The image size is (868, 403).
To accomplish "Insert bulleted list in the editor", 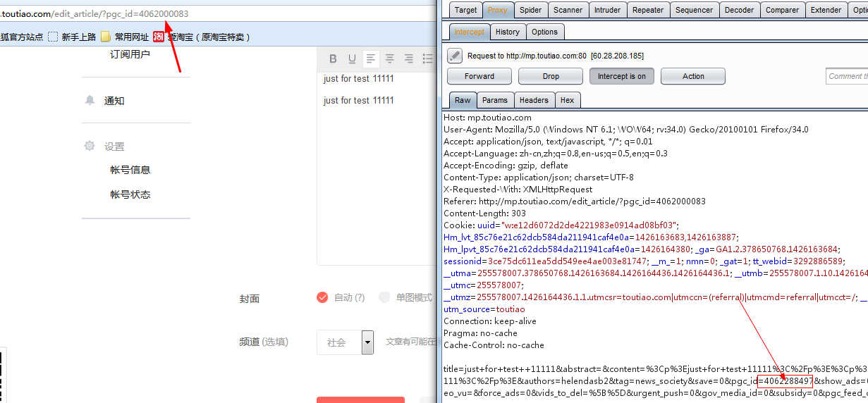I will point(427,58).
